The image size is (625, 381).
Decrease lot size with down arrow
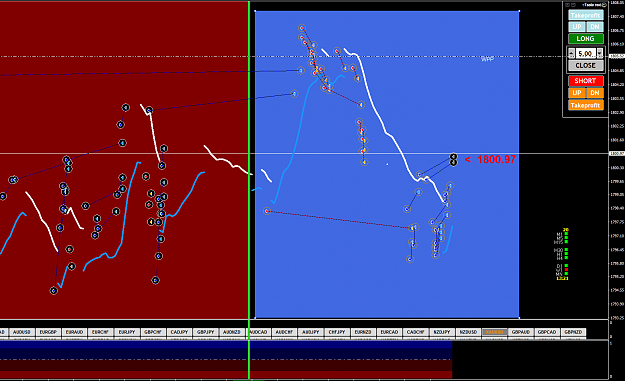tap(600, 53)
